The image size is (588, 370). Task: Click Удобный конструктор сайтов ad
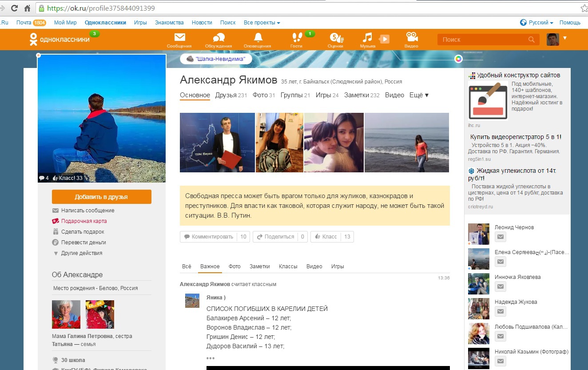518,76
